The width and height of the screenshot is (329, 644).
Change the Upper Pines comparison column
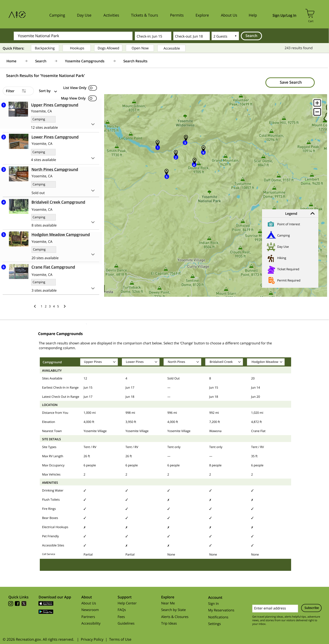(99, 362)
